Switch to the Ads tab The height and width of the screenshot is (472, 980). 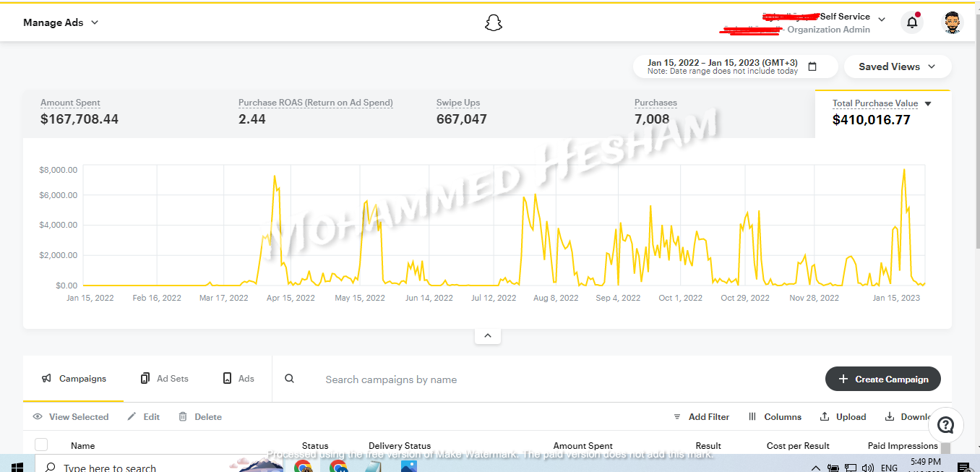[x=238, y=379]
